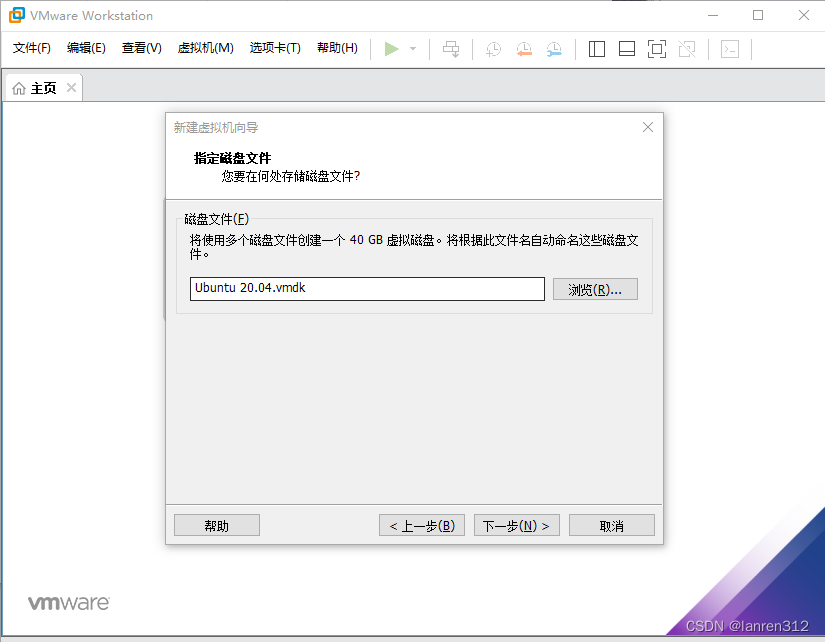Click the Send Ctrl+Alt+Del toolbar icon
Viewport: 825px width, 642px height.
point(452,48)
